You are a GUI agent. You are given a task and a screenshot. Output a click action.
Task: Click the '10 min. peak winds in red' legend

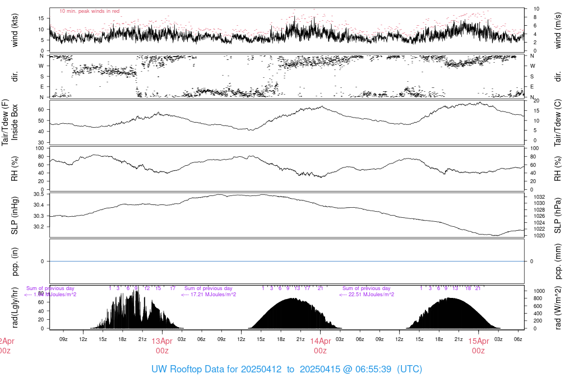point(89,11)
